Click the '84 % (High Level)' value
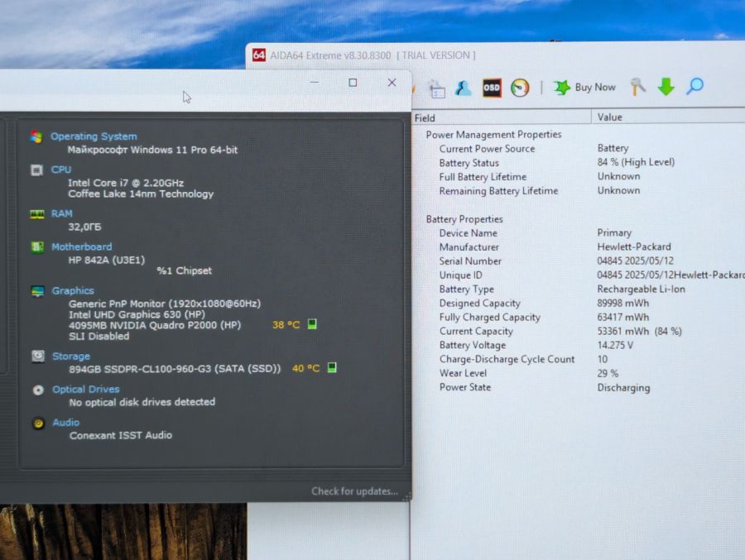745x560 pixels. [x=636, y=162]
